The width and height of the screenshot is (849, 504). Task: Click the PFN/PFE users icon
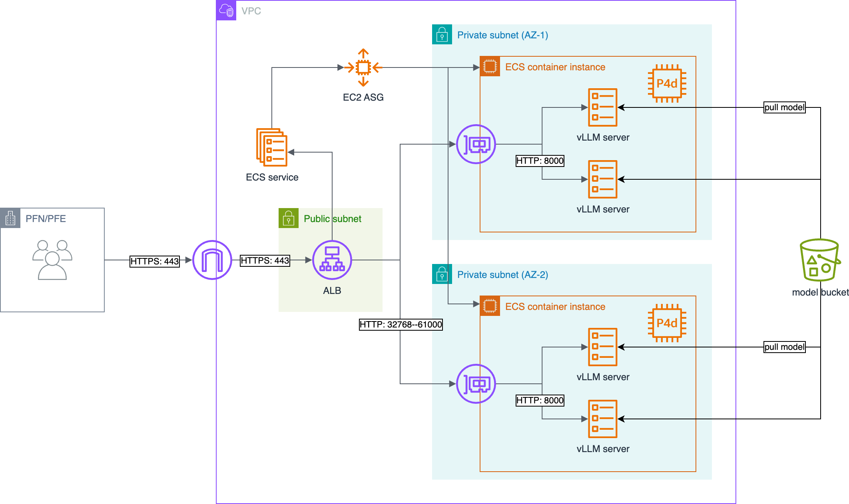click(x=52, y=260)
